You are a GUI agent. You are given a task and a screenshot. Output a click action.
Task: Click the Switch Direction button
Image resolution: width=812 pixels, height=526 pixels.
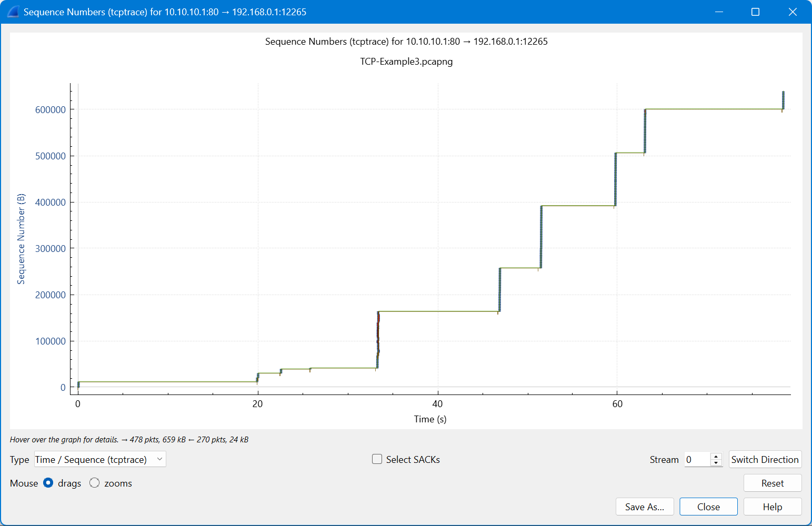click(765, 459)
